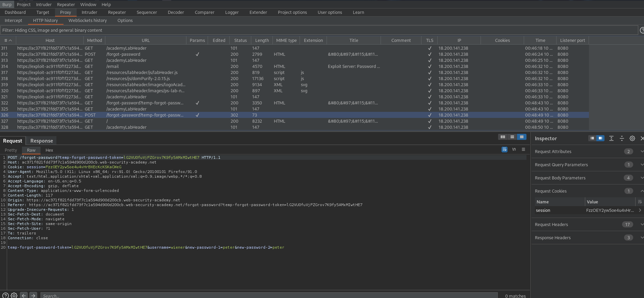
Task: Open the WebSockets history sub-tab
Action: (88, 21)
